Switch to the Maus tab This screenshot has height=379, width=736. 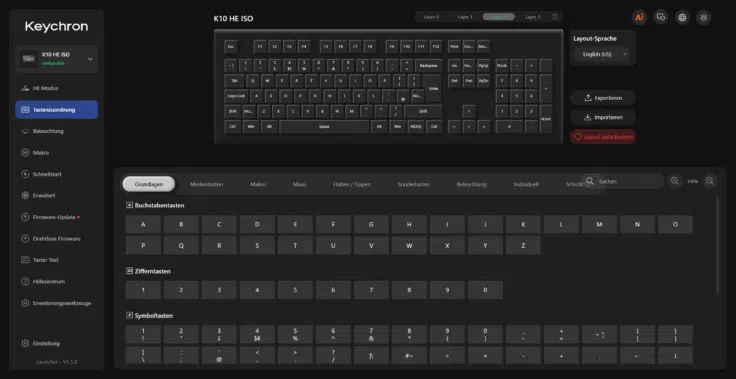(x=299, y=185)
